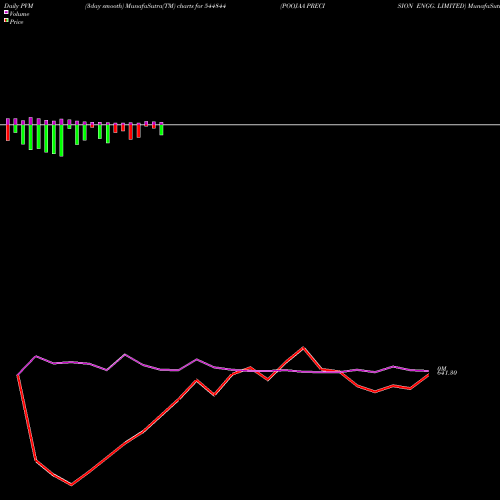This screenshot has width=500, height=500.
Task: Click the 'SION ENGG. LIMITED) MunafaSutra' header text
Action: pos(448,6)
